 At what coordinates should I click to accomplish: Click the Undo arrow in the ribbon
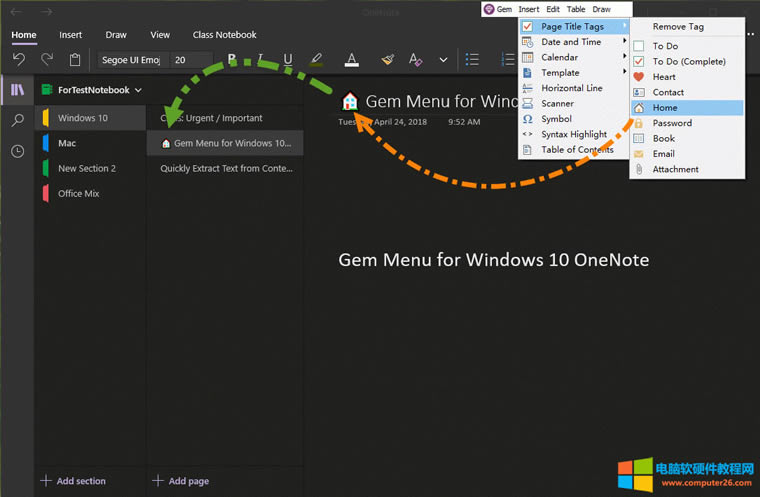19,60
